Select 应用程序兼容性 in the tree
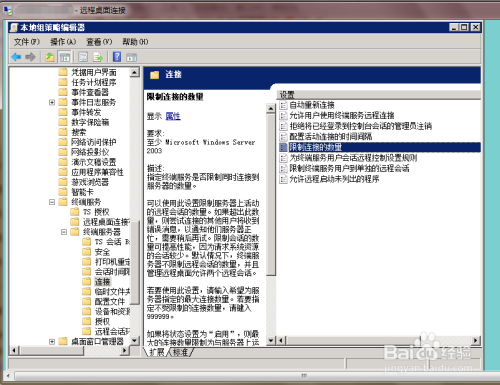The height and width of the screenshot is (385, 500). [x=97, y=172]
